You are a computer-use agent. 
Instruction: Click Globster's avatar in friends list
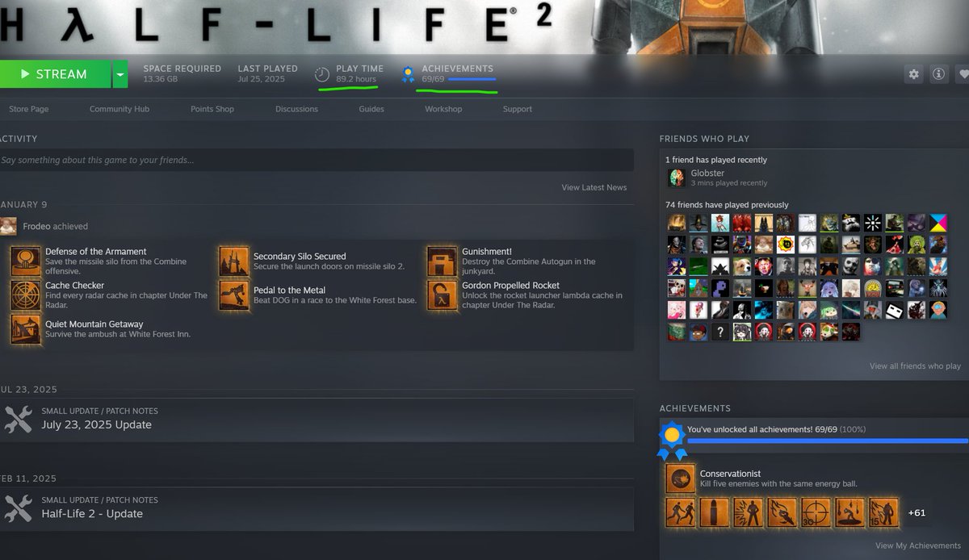pos(676,178)
